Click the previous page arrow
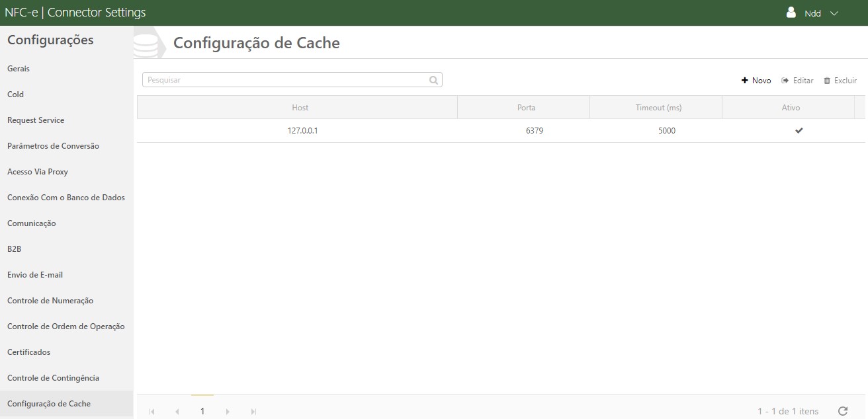 point(177,411)
